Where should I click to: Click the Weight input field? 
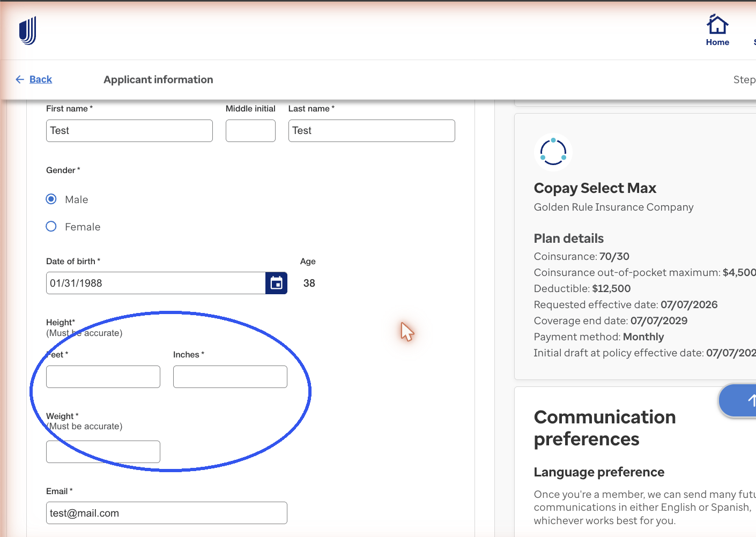coord(103,452)
